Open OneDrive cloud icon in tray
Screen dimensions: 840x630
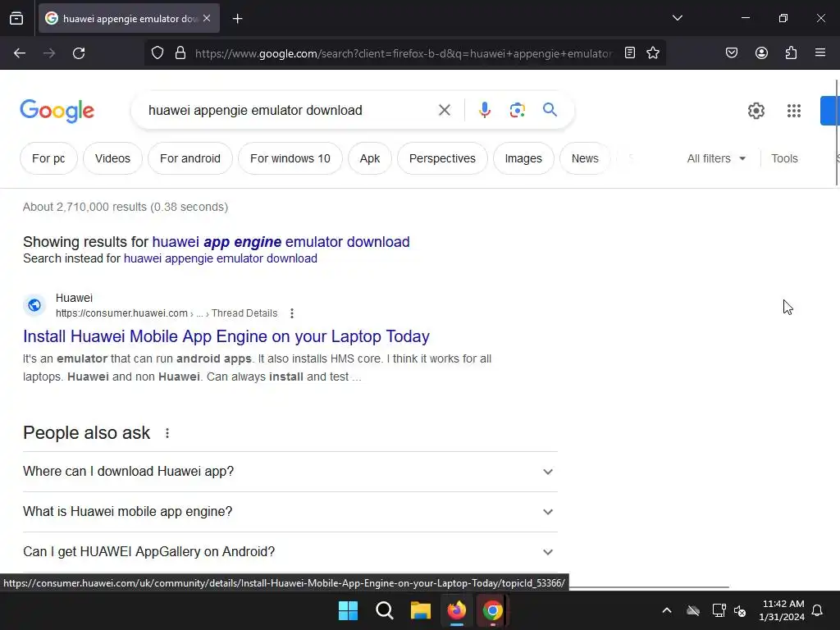(692, 610)
